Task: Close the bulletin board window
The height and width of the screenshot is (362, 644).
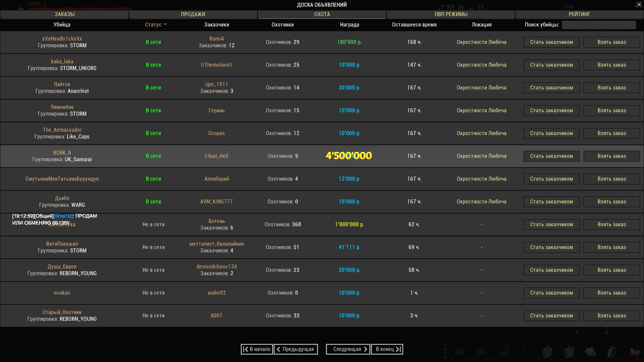Action: pyautogui.click(x=639, y=5)
